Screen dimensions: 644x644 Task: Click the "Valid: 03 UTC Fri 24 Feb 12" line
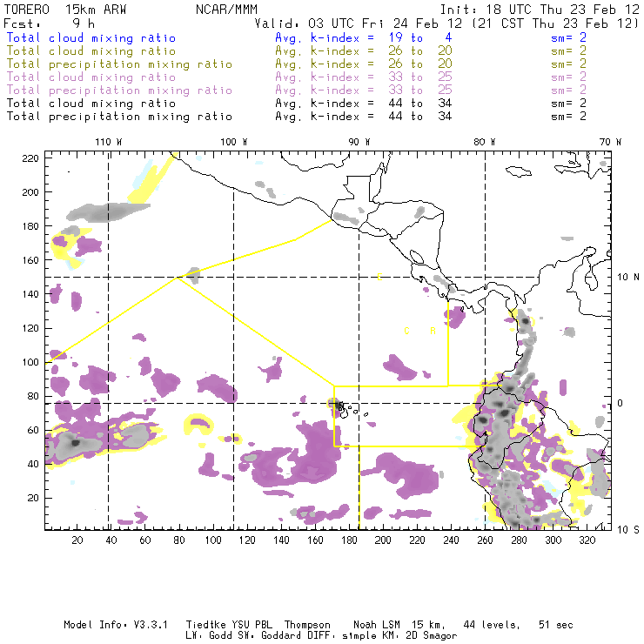click(x=359, y=23)
